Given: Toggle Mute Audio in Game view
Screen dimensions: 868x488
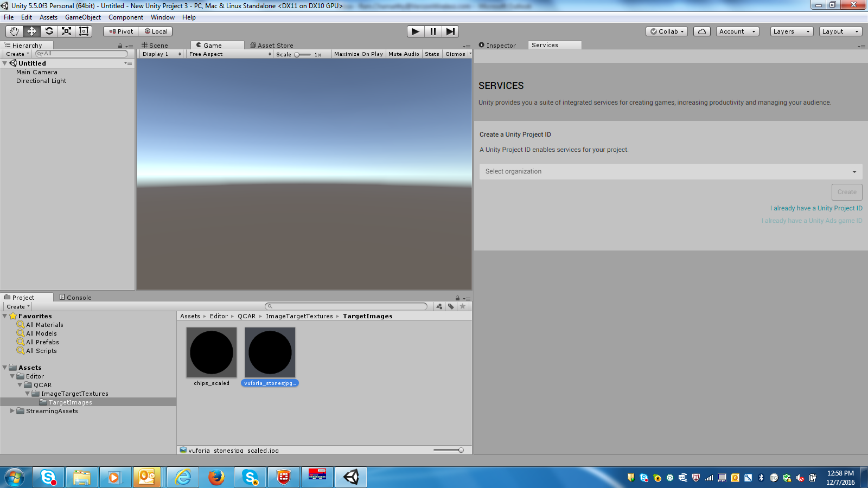Looking at the screenshot, I should point(404,54).
